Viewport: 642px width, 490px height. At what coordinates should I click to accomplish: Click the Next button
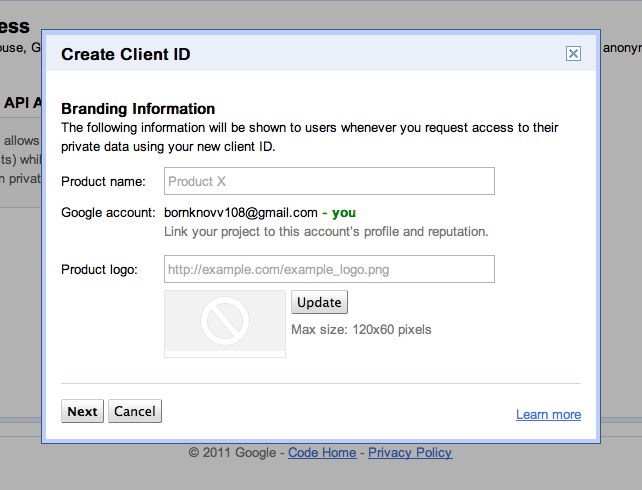82,411
